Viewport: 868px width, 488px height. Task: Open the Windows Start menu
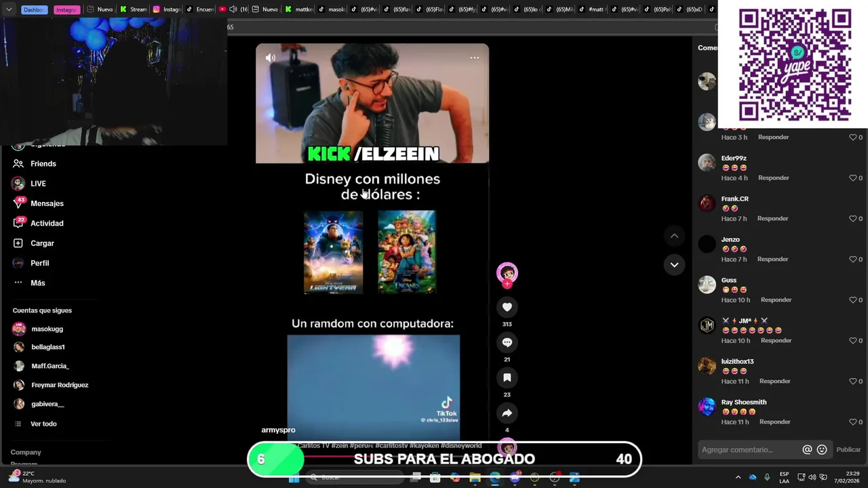coord(294,478)
